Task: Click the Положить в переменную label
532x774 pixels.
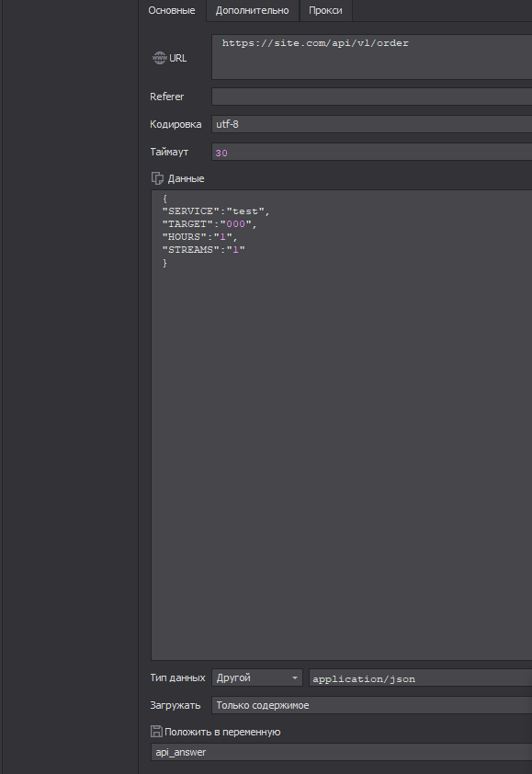Action: [222, 732]
